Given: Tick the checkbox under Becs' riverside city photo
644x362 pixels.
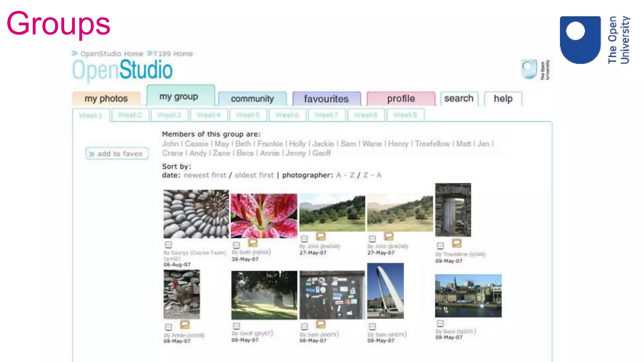Looking at the screenshot, I should pyautogui.click(x=440, y=323).
